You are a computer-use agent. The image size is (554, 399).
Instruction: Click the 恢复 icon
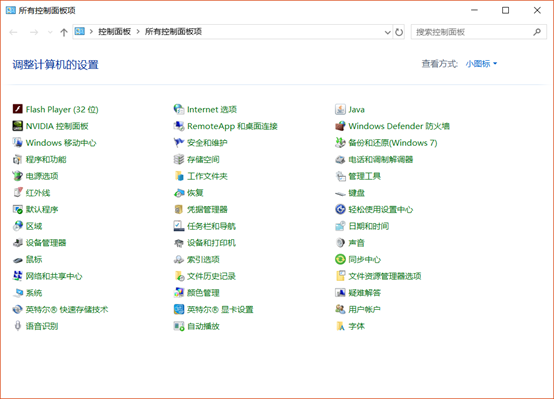[179, 193]
